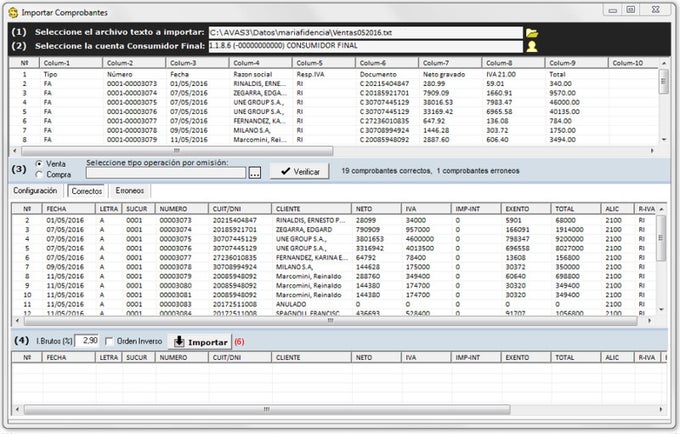The image size is (680, 434).
Task: Click the import file path field
Action: 366,33
